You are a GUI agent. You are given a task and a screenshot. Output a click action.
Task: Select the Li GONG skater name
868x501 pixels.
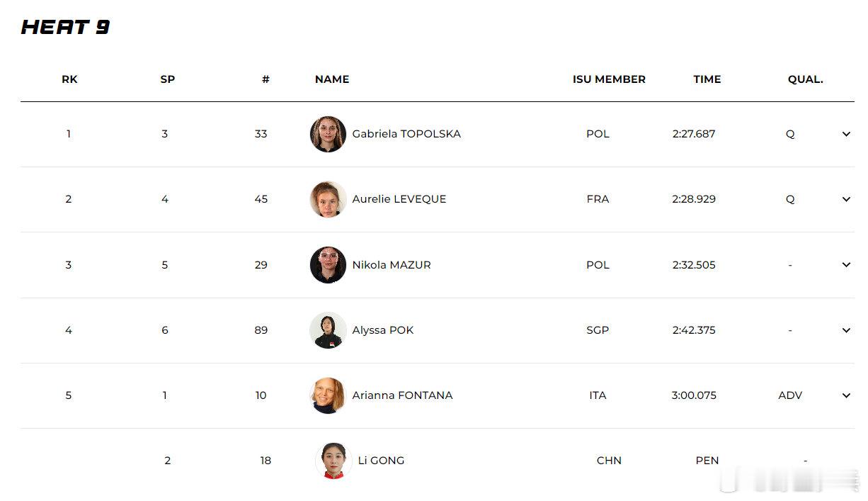pos(381,461)
